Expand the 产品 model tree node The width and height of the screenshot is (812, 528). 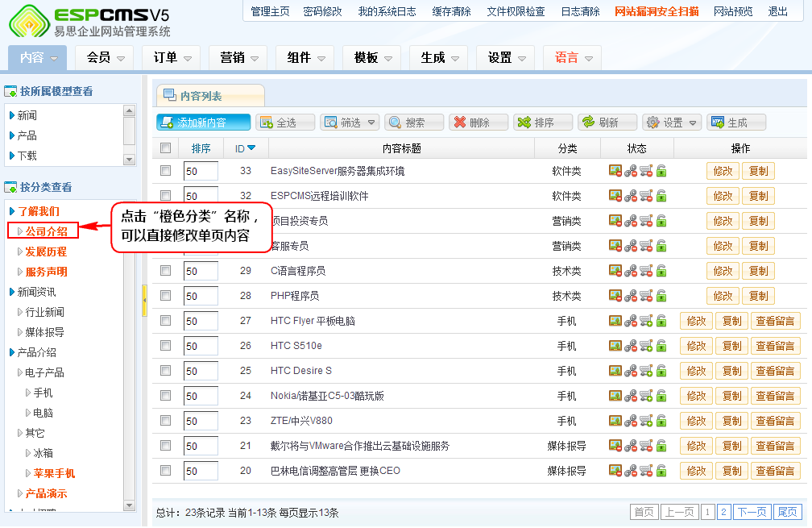click(12, 135)
